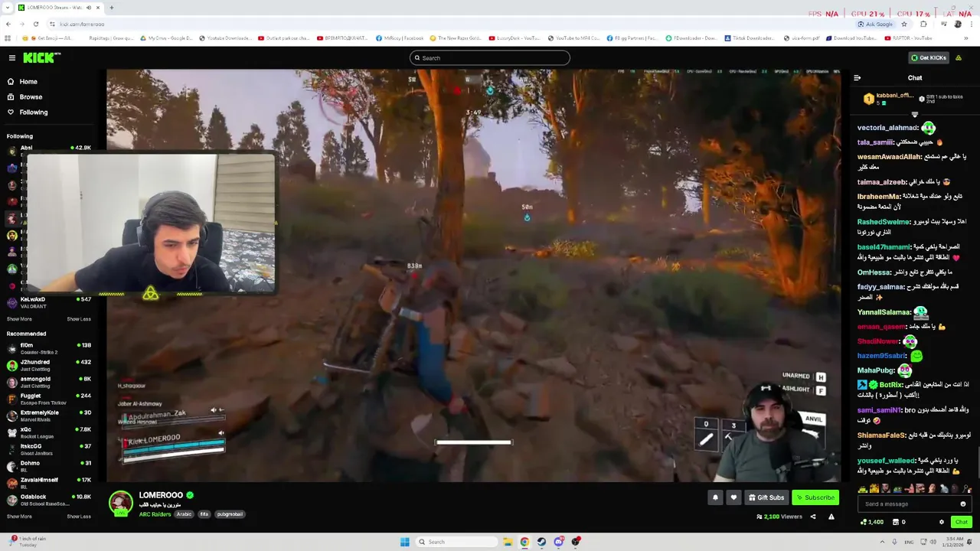Open File Explorer from the taskbar

[x=508, y=542]
